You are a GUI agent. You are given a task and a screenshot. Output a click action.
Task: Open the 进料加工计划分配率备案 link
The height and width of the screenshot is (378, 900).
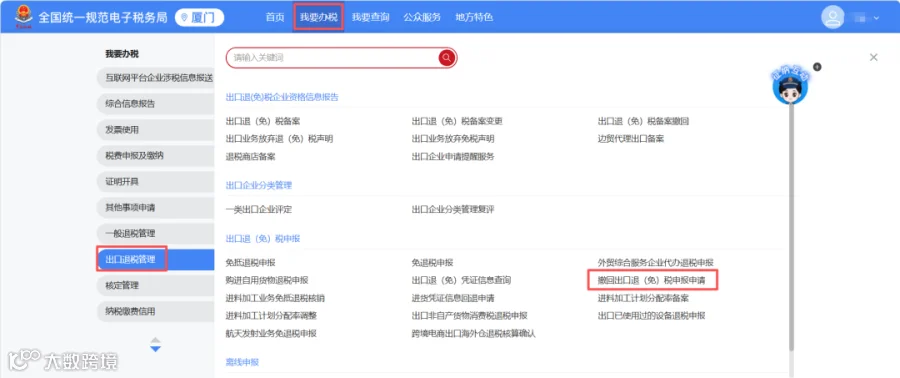click(x=643, y=298)
